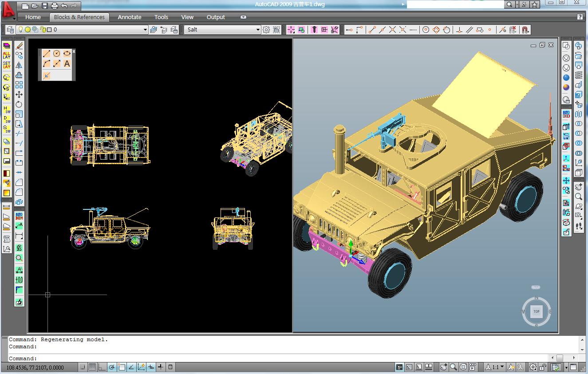Click the InfoCenter search binoculars button
This screenshot has height=374, width=588.
click(509, 4)
